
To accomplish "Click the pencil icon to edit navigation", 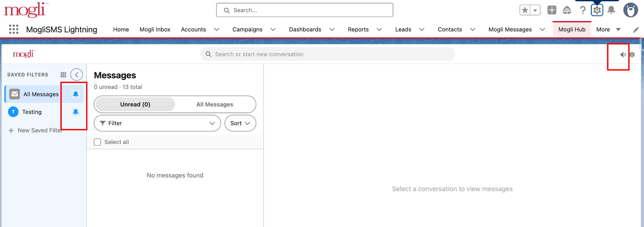I will point(636,30).
